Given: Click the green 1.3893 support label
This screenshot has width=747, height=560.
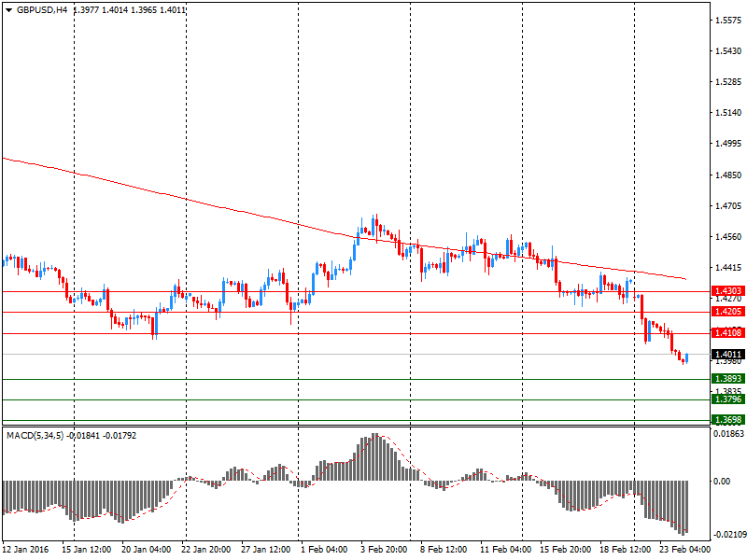Looking at the screenshot, I should tap(727, 379).
